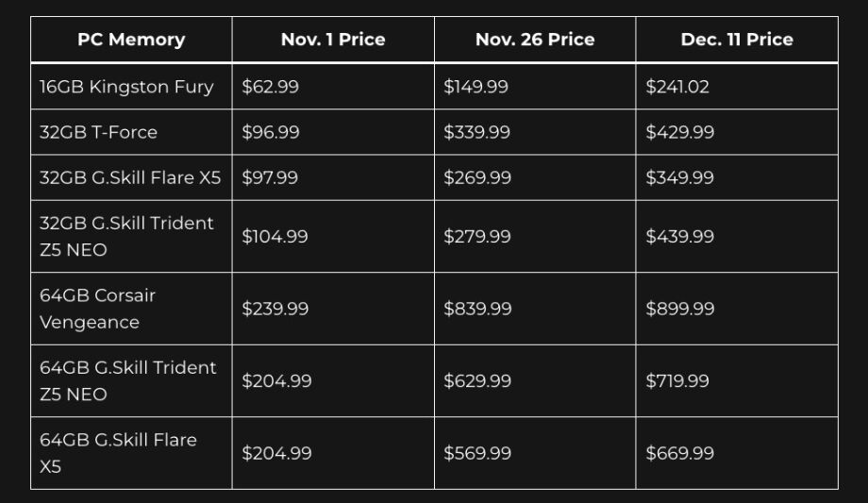Image resolution: width=868 pixels, height=503 pixels.
Task: Click the Dec. 11 Price header
Action: 737,40
